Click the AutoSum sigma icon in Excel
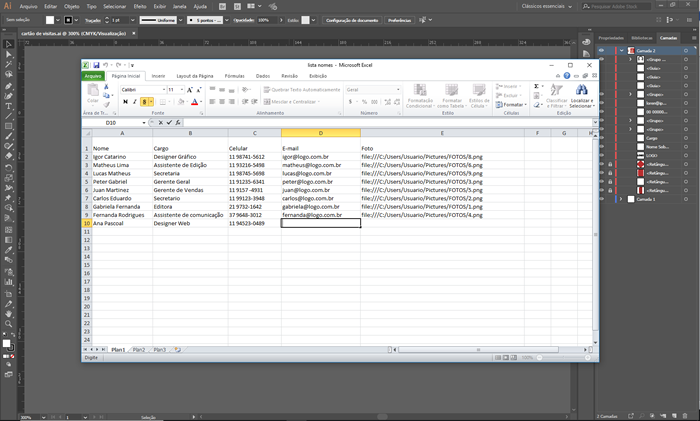Image resolution: width=700 pixels, height=421 pixels. 537,86
